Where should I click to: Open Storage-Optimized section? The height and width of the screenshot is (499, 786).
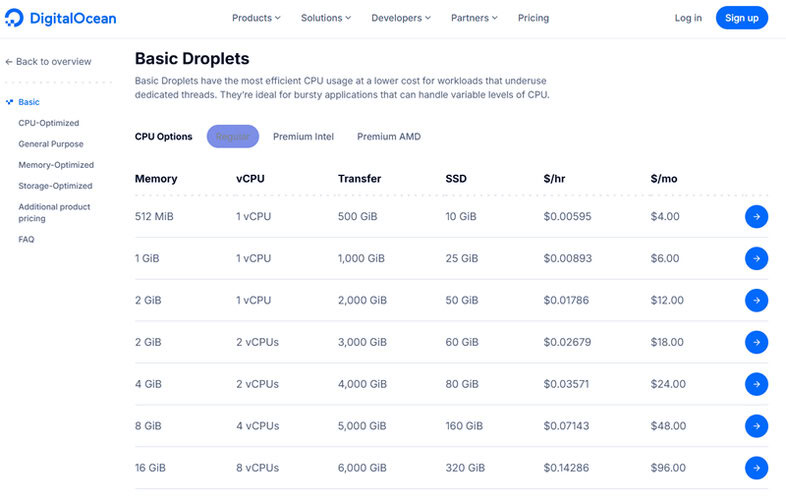coord(55,186)
